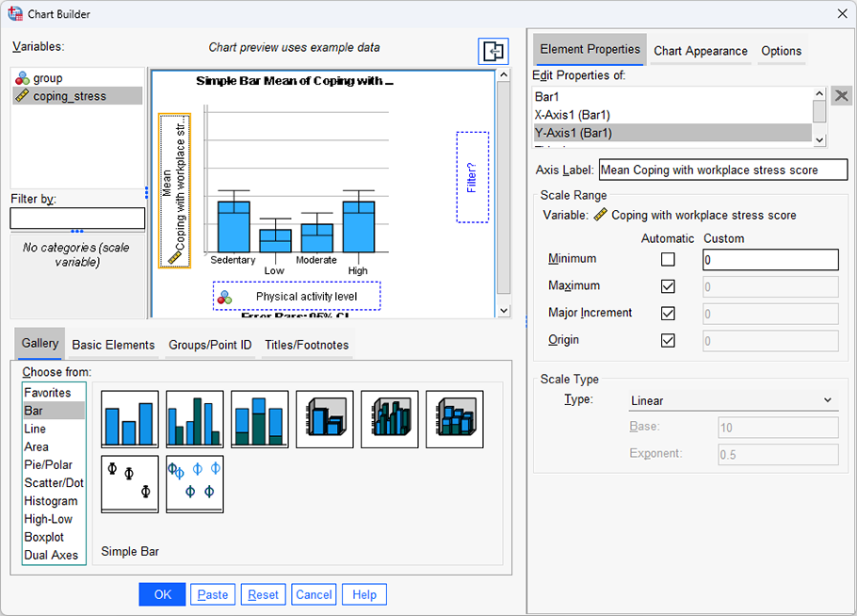Screen dimensions: 857x616
Task: Disable the Origin Automatic checkbox
Action: click(x=668, y=341)
